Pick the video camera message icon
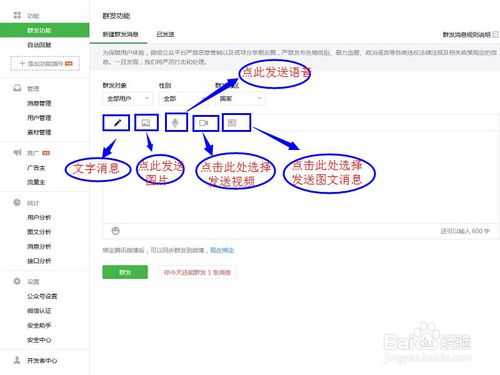The image size is (500, 375). coord(203,123)
